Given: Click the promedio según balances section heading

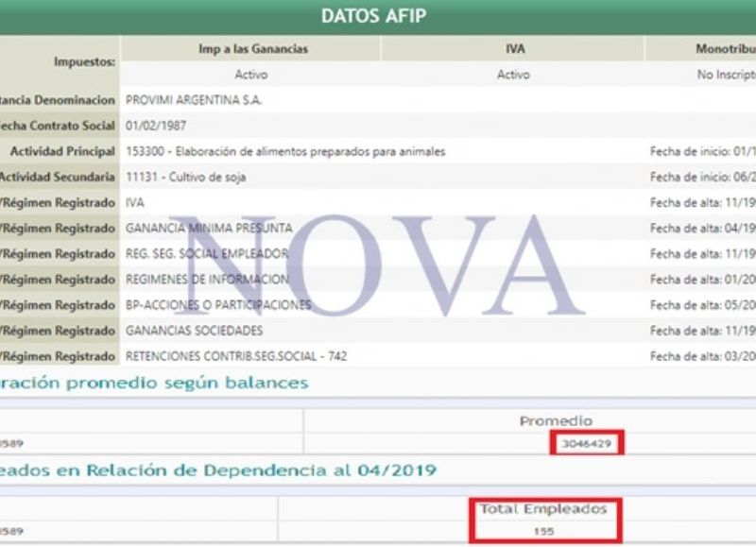Looking at the screenshot, I should (154, 384).
